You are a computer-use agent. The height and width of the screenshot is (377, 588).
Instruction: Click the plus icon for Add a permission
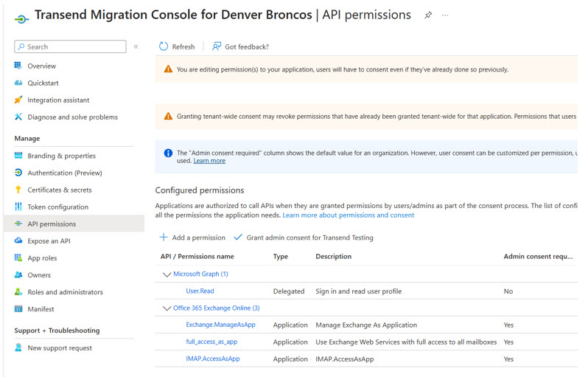[x=164, y=238]
